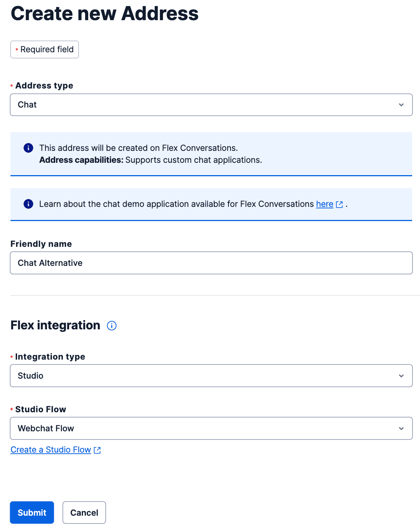Viewport: 420px width, 531px height.
Task: Click the Required field indicator badge
Action: 44,49
